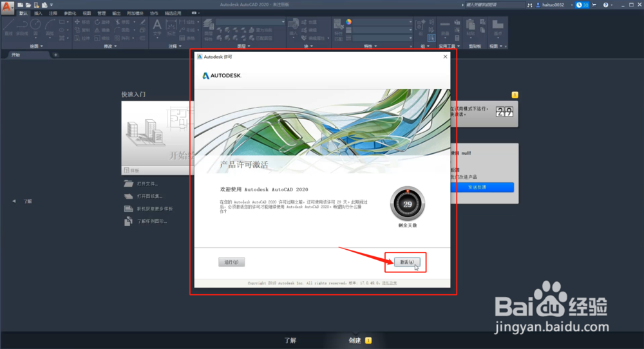
Task: Click the 发送反馈 blue button
Action: [482, 187]
